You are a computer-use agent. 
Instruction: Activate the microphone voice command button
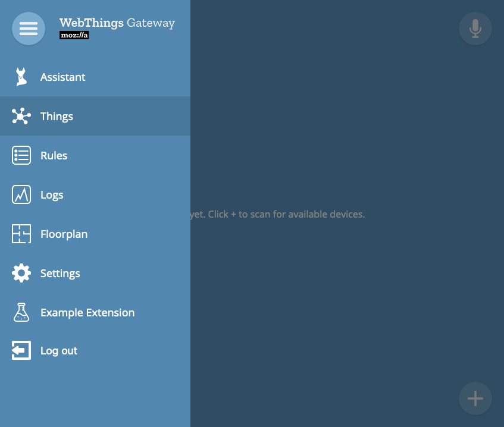tap(475, 29)
